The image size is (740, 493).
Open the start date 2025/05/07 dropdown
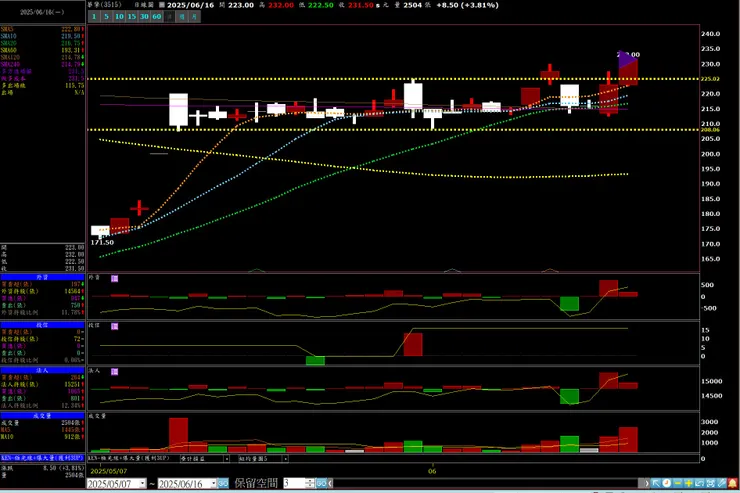coord(143,484)
